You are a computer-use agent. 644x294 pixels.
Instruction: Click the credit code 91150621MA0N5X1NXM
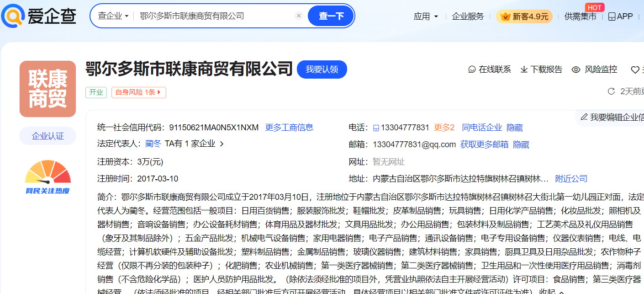(214, 128)
